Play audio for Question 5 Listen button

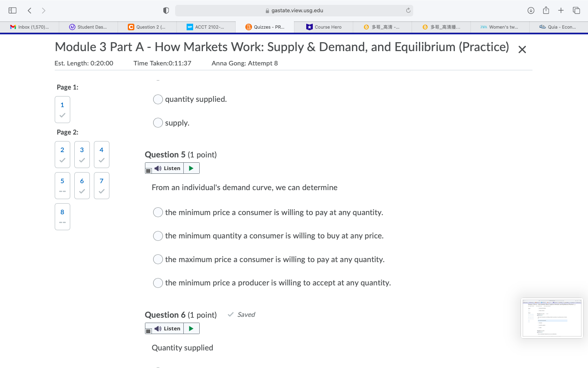tap(191, 168)
